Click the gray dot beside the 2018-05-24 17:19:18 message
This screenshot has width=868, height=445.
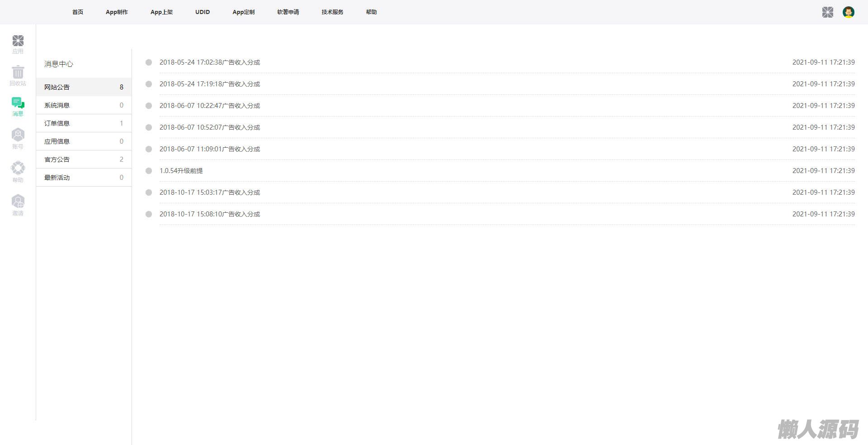click(148, 84)
